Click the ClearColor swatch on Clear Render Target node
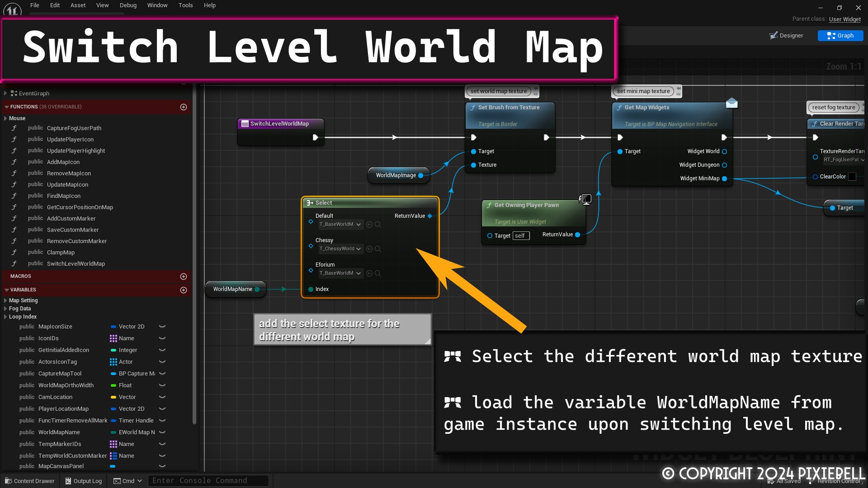This screenshot has height=488, width=868. [x=853, y=177]
